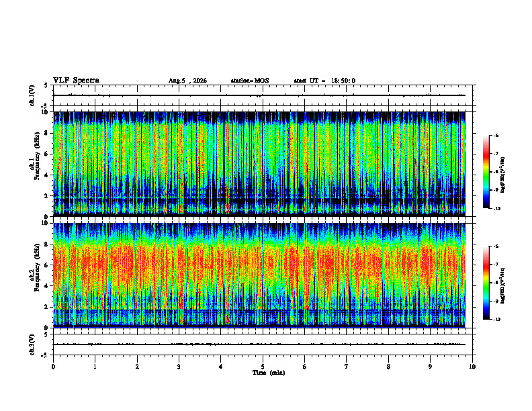Click the "Time (min)" axis title
Screen dimensions: 532x411
(269, 373)
